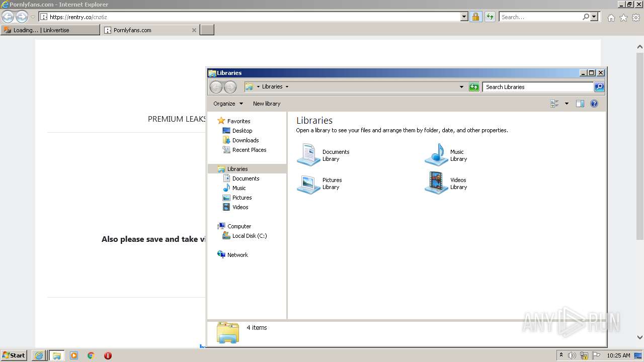Click Internet Explorer Back button
The height and width of the screenshot is (362, 644).
coord(8,17)
